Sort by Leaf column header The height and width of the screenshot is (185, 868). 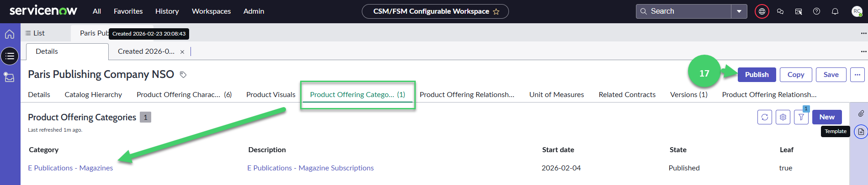click(787, 150)
